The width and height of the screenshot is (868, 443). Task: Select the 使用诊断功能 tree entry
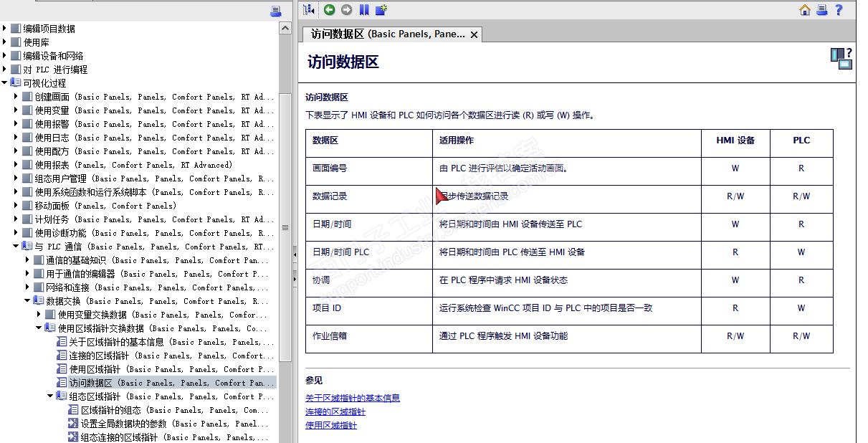coord(154,233)
